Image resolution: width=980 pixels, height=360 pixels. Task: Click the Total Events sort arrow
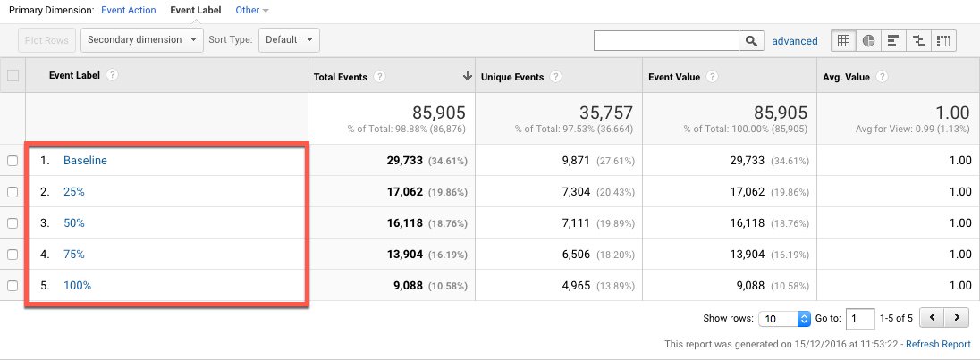click(467, 76)
